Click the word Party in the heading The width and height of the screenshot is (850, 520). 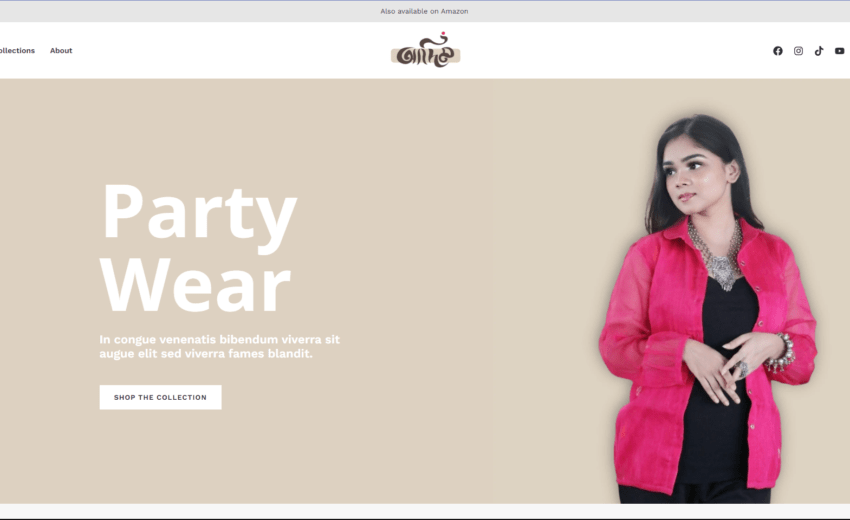[199, 214]
